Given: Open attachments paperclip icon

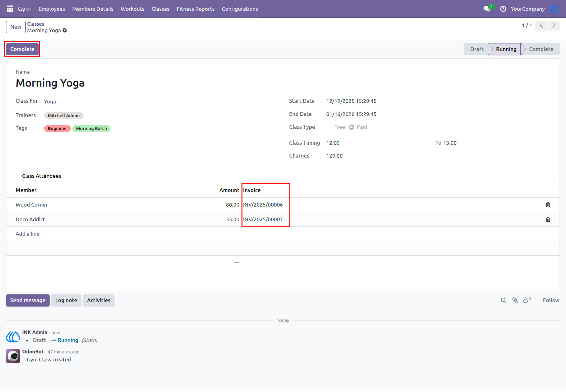Looking at the screenshot, I should click(x=515, y=301).
